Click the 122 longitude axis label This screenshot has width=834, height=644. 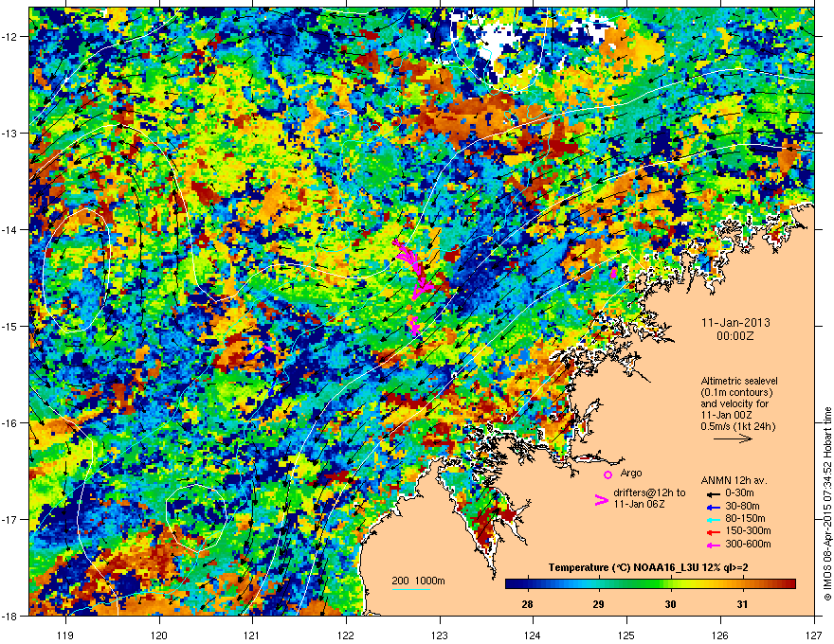[346, 635]
